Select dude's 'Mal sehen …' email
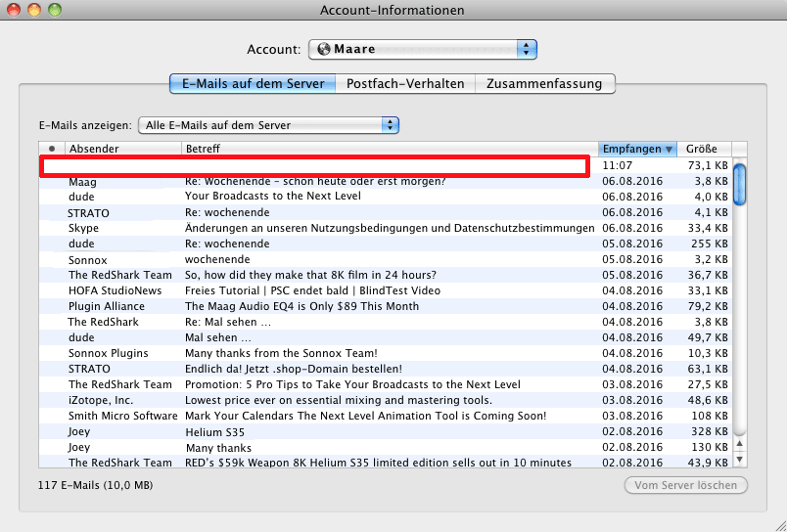Screen dimensions: 787x532 (x=386, y=337)
